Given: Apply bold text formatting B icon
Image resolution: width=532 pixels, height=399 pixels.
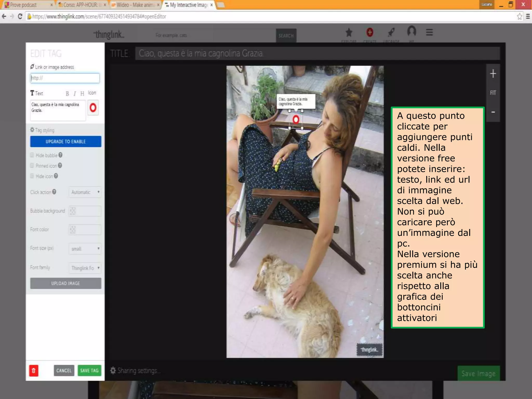Looking at the screenshot, I should coord(67,94).
